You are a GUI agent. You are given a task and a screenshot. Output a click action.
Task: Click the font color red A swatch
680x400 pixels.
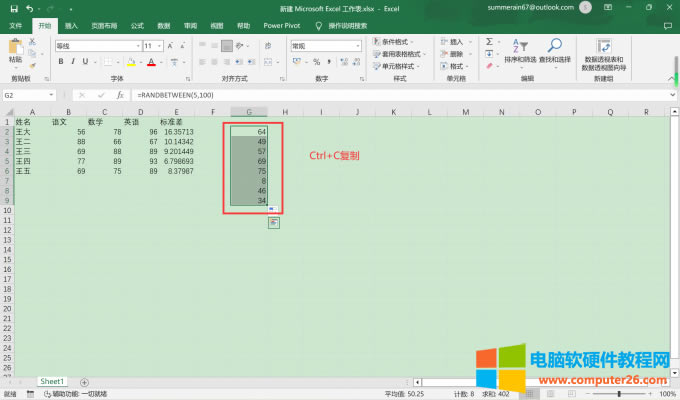coord(149,61)
